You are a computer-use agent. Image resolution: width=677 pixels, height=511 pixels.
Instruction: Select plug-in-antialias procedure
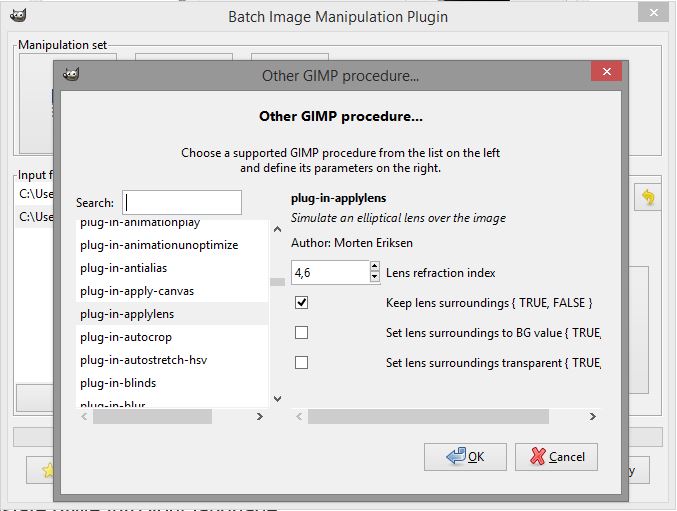tap(172, 268)
